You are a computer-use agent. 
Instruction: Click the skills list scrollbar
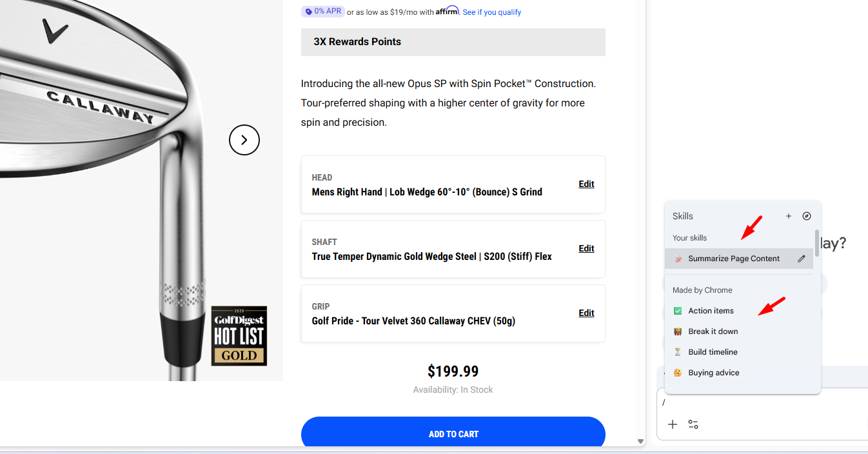(x=817, y=245)
